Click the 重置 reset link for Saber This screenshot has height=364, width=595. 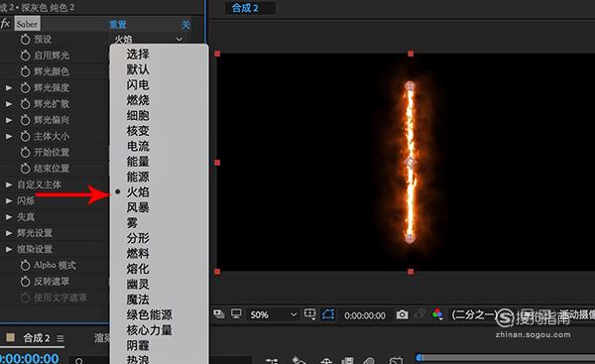[118, 25]
